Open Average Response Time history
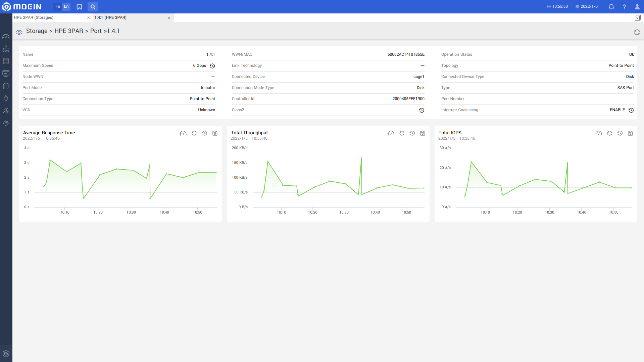Viewport: 644px width, 362px height. (204, 133)
